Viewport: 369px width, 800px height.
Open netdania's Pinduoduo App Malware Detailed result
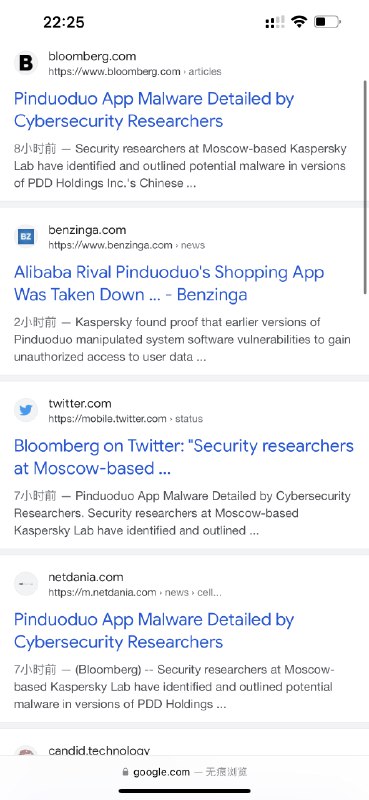[154, 630]
